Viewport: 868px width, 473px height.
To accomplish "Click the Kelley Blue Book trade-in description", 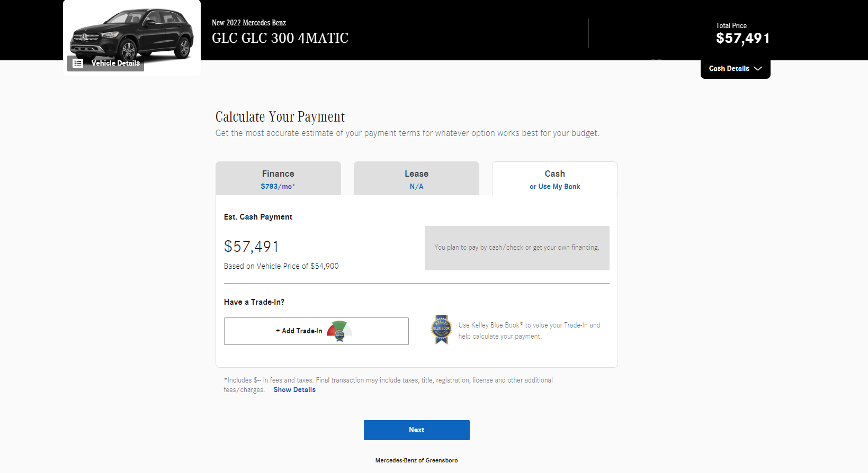I will point(530,331).
